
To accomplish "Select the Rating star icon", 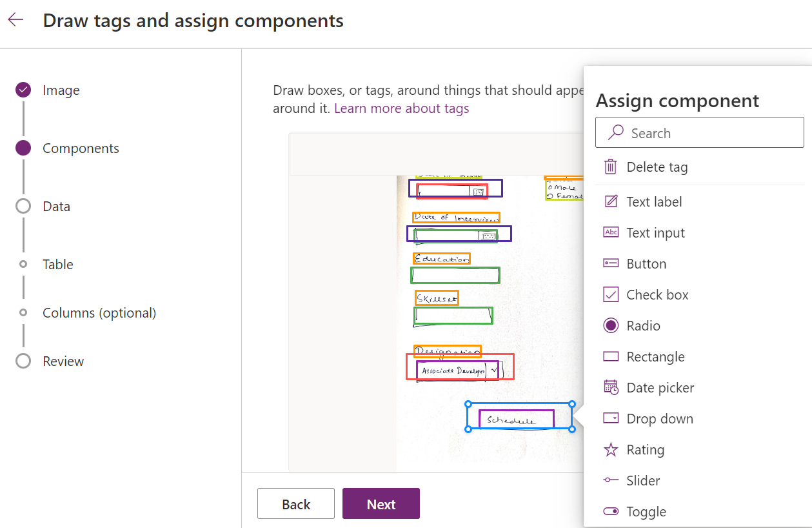I will (610, 449).
